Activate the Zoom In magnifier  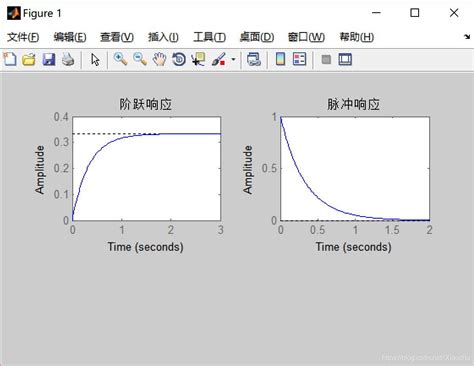click(x=120, y=60)
